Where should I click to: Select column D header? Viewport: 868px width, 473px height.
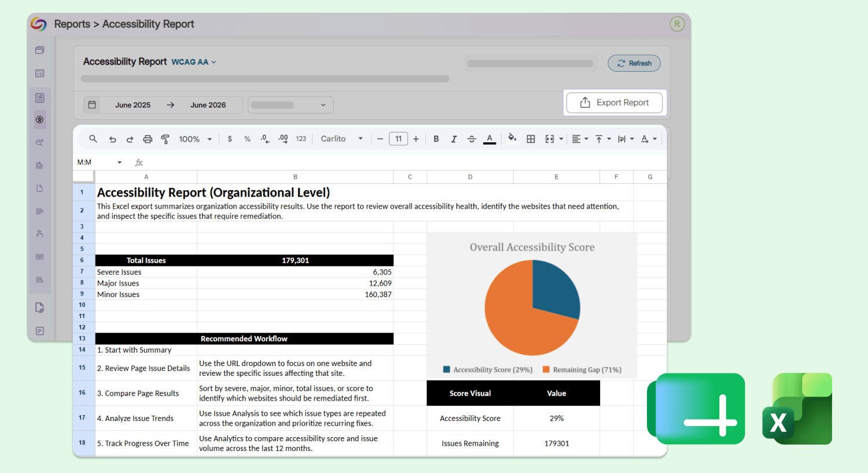click(x=470, y=177)
